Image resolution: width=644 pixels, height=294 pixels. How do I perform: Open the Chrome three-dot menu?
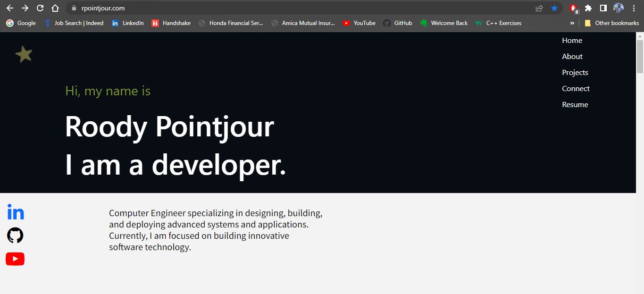634,8
